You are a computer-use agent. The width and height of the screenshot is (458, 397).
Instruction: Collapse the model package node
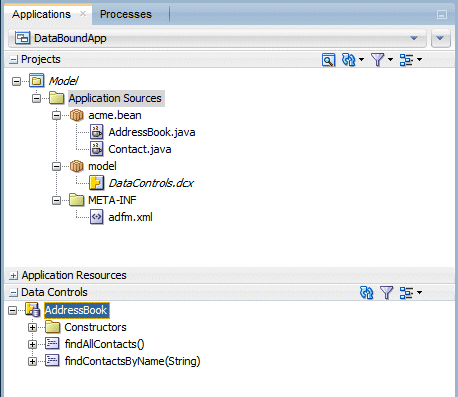click(56, 166)
